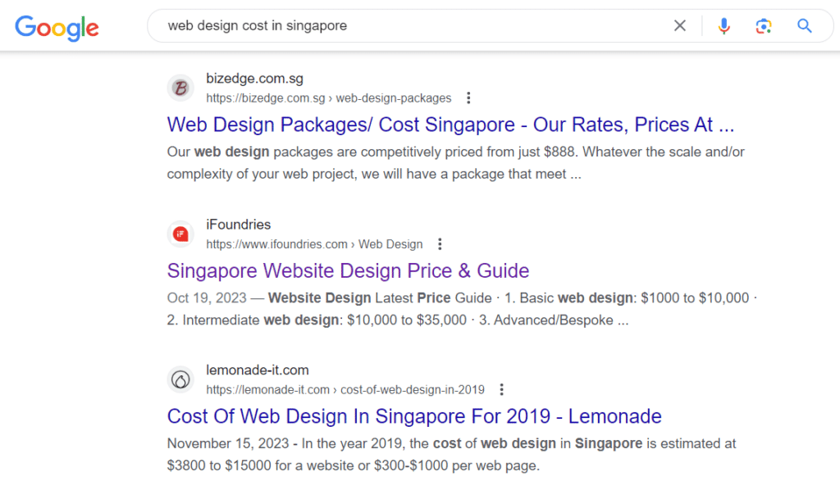Click the bizedge web-design-packages URL breadcrumb
The width and height of the screenshot is (840, 504).
pos(329,98)
